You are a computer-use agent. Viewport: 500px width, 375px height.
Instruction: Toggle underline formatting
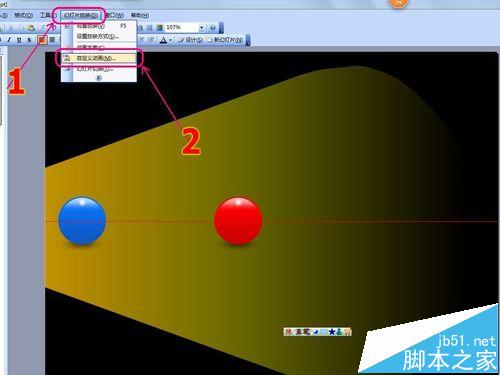pyautogui.click(x=19, y=40)
